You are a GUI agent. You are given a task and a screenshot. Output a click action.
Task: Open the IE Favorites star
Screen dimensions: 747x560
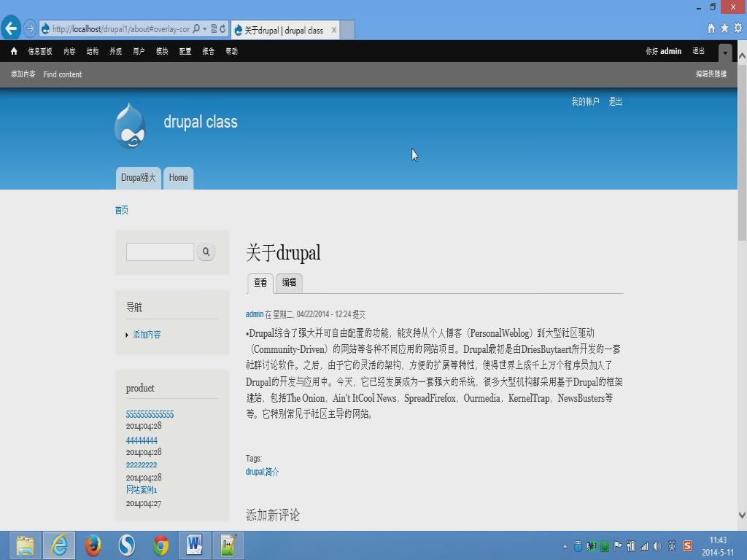(x=724, y=28)
